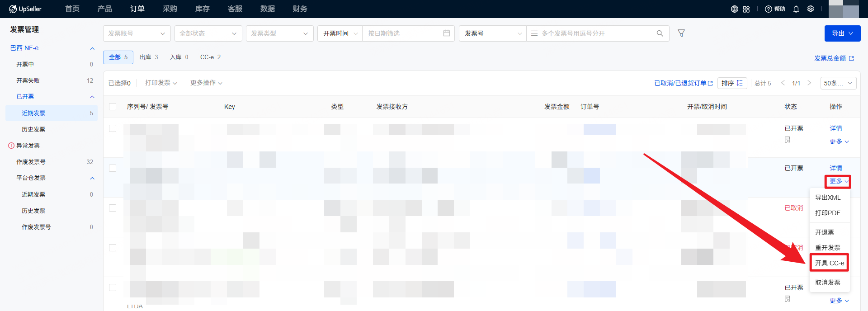Check the third invoice row checkbox
Image resolution: width=868 pixels, height=311 pixels.
coord(113,208)
